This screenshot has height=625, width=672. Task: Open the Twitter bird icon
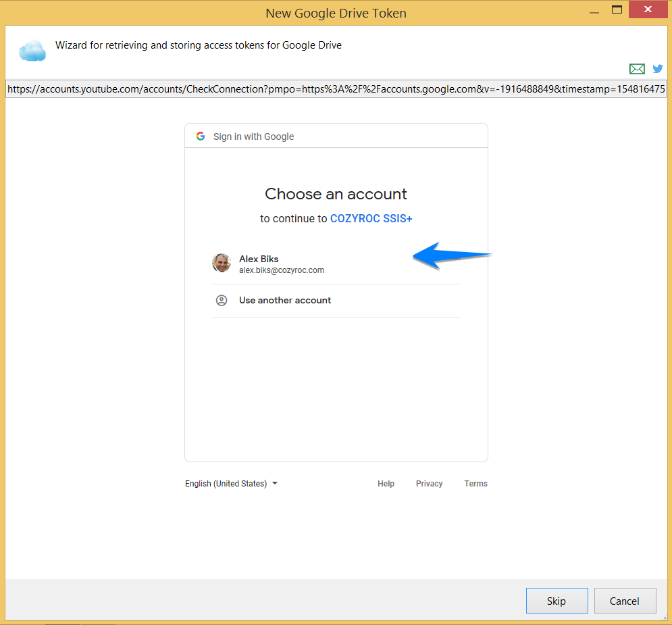(x=657, y=69)
